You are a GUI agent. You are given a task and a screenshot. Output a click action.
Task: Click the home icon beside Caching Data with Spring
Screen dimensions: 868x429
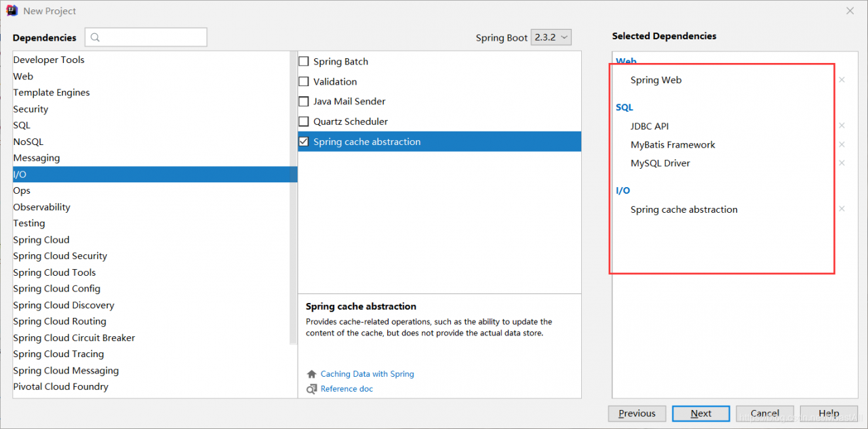point(312,374)
